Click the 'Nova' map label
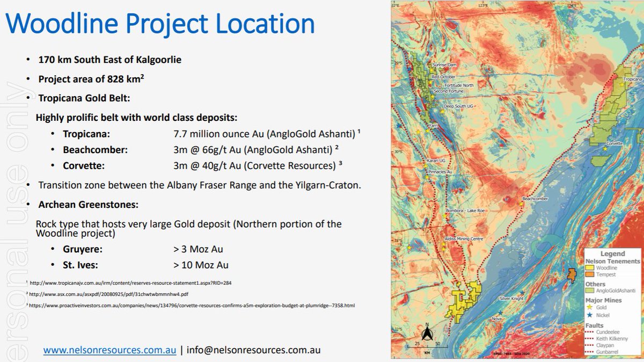 click(497, 320)
